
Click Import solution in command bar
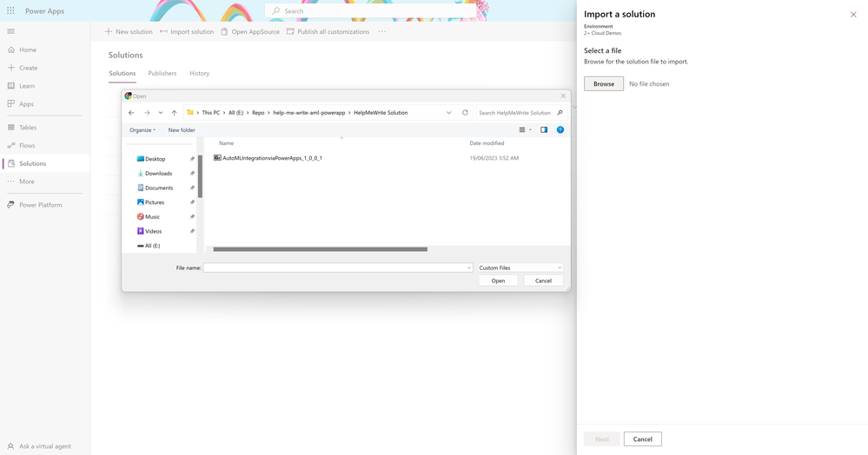187,31
